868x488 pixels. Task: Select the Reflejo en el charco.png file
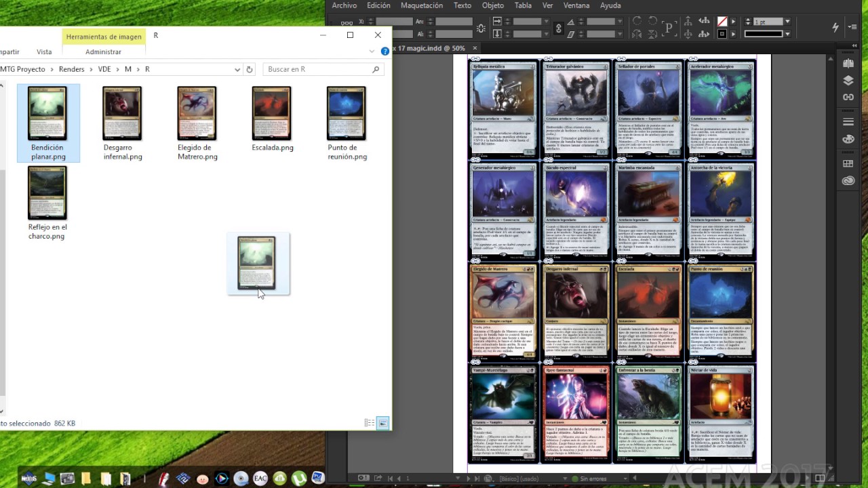(47, 203)
